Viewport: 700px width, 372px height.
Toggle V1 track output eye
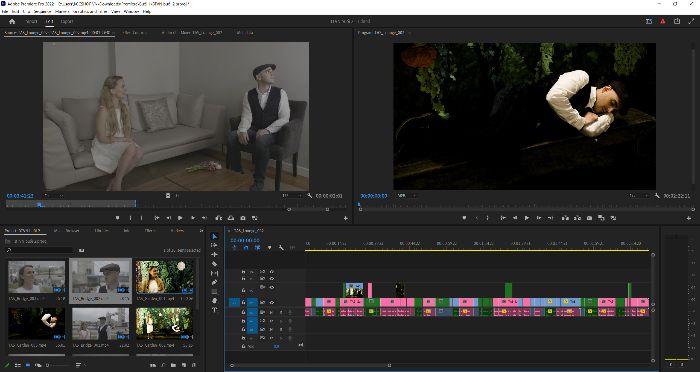(272, 302)
